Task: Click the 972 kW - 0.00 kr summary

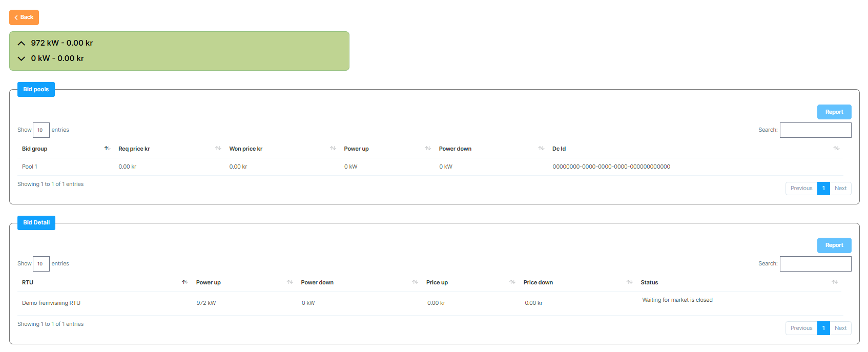Action: pos(62,43)
